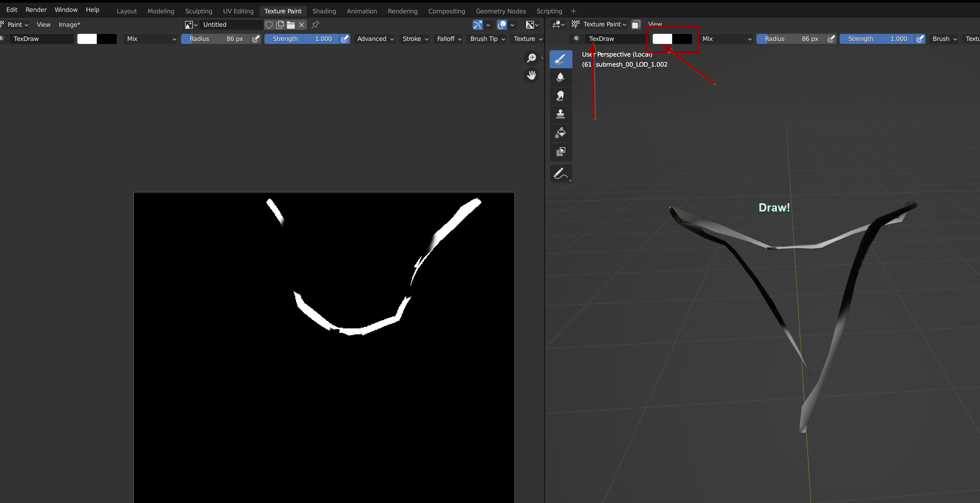Select the Fill bucket tool
This screenshot has width=980, height=503.
click(x=560, y=133)
